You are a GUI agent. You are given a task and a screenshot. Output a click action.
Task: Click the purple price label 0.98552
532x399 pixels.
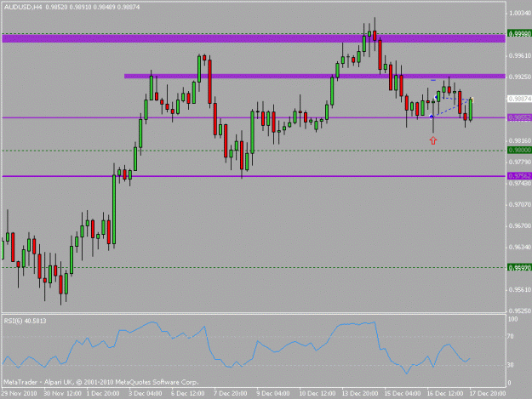click(519, 117)
